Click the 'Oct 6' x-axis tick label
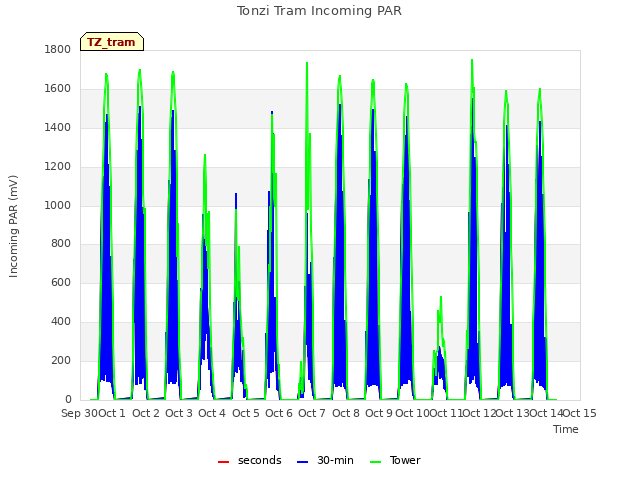The height and width of the screenshot is (480, 640). click(279, 413)
